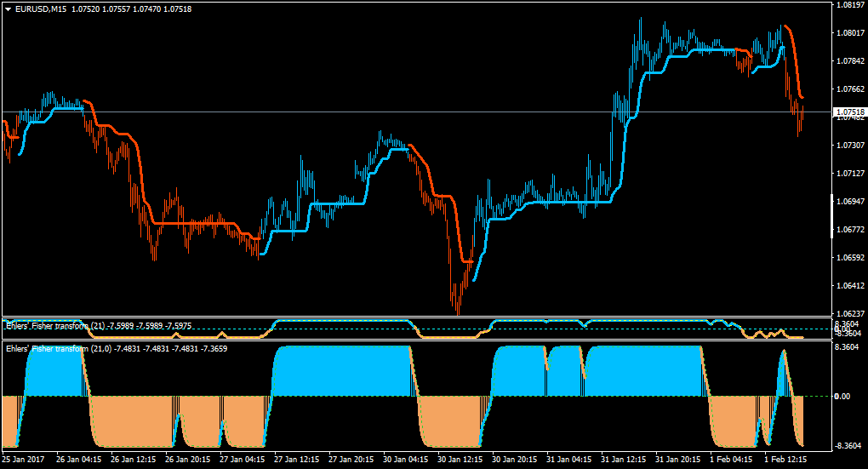The width and height of the screenshot is (868, 469).
Task: Select the 30 Jan 12:15 time label
Action: (x=460, y=459)
